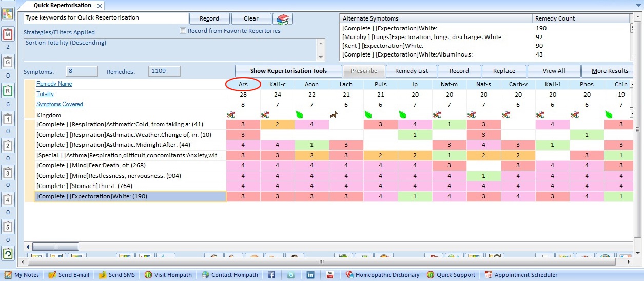This screenshot has height=281, width=644.
Task: Click the Facebook icon in bottom bar
Action: coord(271,275)
